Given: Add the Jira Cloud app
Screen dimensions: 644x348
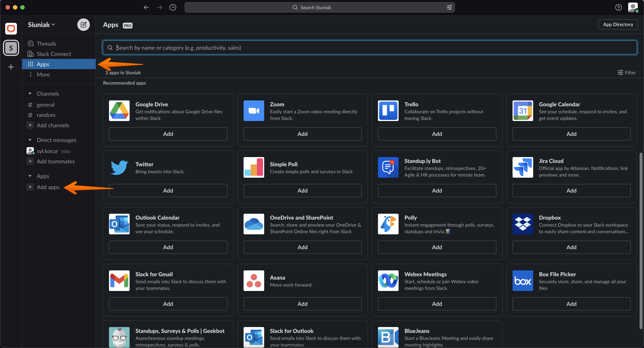Looking at the screenshot, I should pos(571,191).
